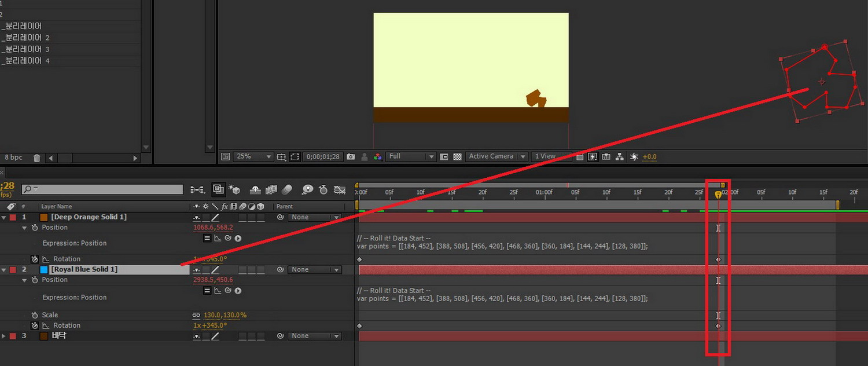Viewport: 868px width, 366px height.
Task: Click the 0;00;01;28 timecode in viewer
Action: [323, 156]
